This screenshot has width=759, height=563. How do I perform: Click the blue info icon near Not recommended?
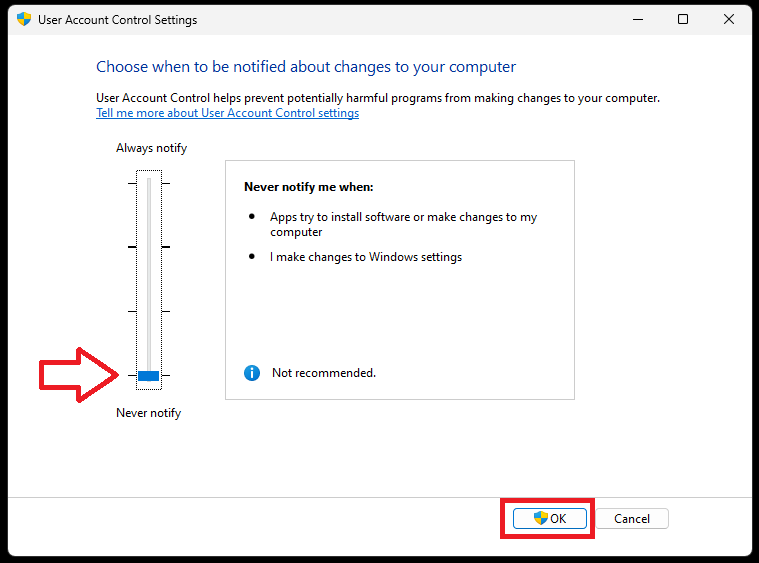coord(252,373)
